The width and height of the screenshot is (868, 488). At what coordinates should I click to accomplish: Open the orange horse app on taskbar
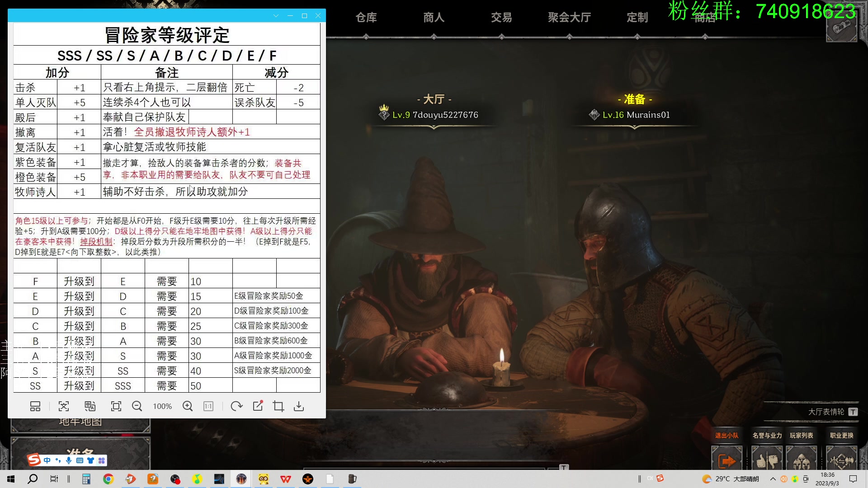pos(153,479)
